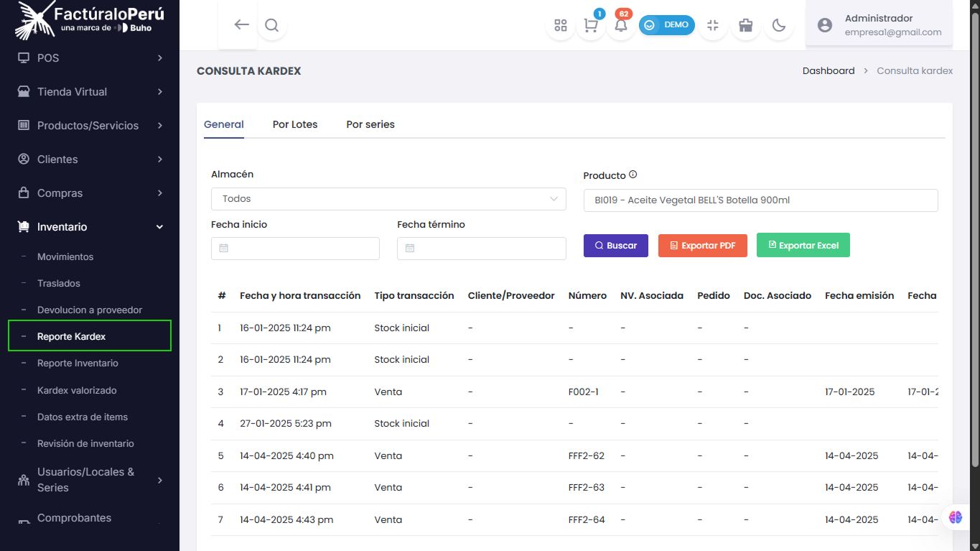Open Kardex valorizado in sidebar
Screen dimensions: 980x551
pyautogui.click(x=77, y=390)
